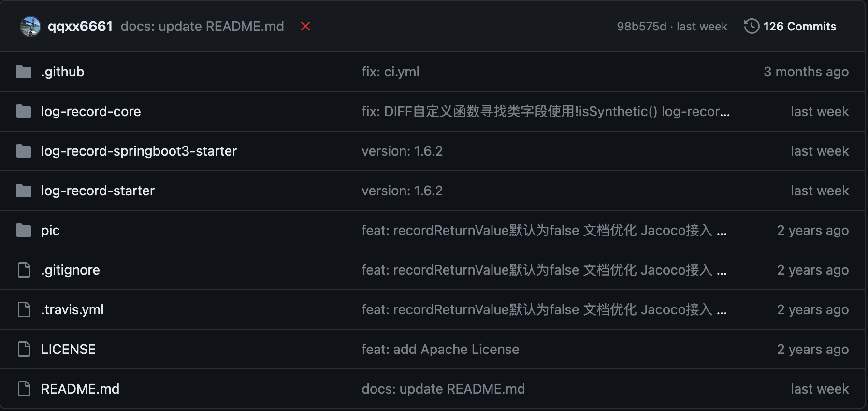
Task: Open the top 'docs: update README.md' commit link
Action: 203,26
